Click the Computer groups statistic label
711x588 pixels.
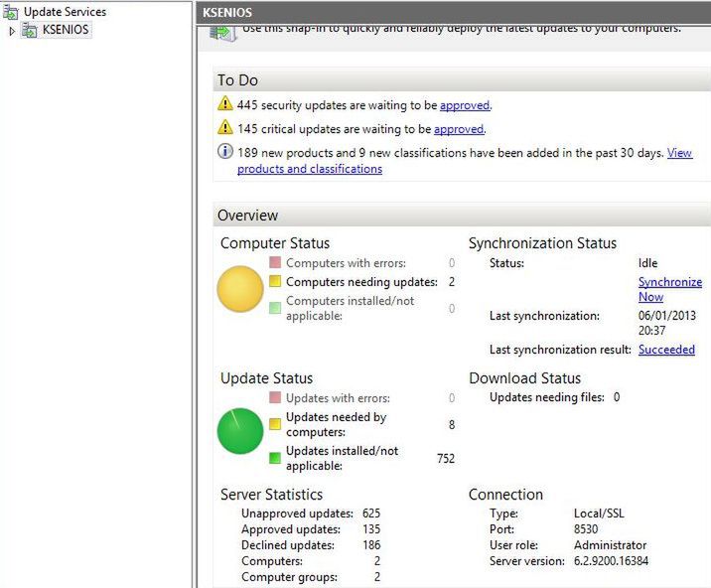click(x=289, y=577)
